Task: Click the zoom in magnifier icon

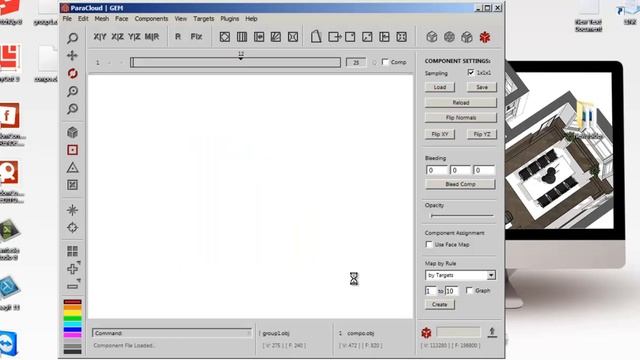Action: [x=73, y=91]
